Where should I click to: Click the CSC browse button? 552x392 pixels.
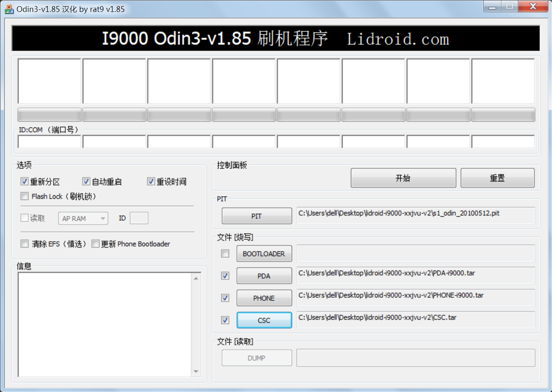pyautogui.click(x=264, y=320)
